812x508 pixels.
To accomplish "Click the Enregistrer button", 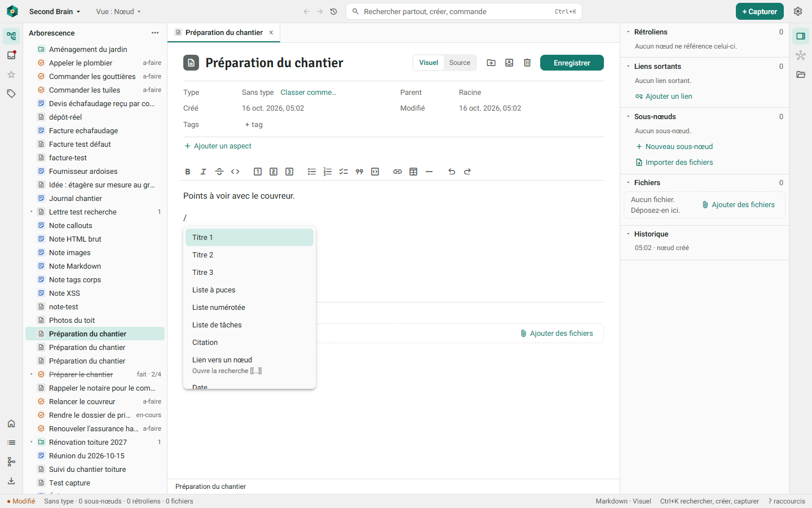I will (572, 63).
